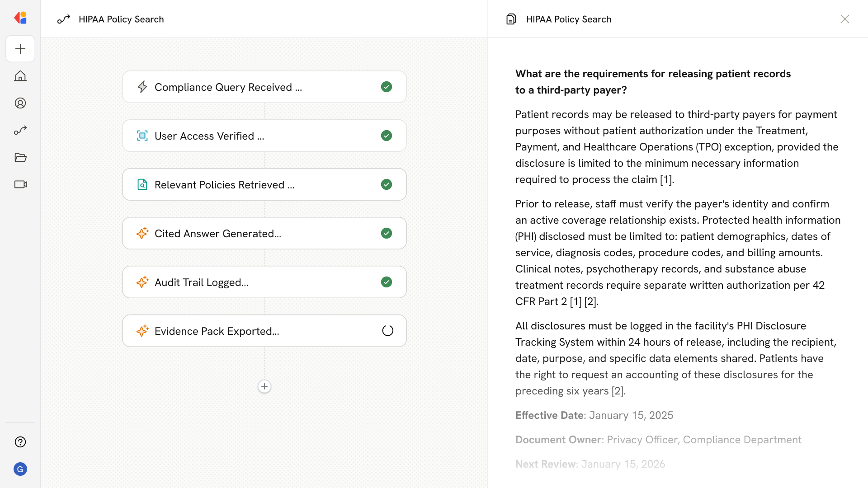Open the folder icon in the sidebar
Screen dimensions: 868x488
20,157
